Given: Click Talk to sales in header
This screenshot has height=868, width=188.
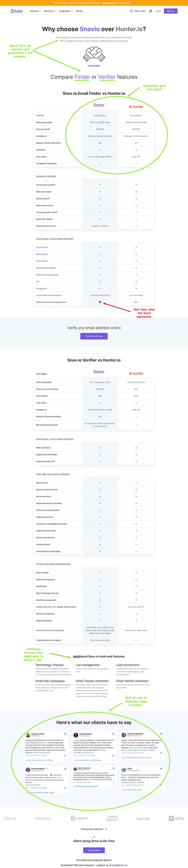Looking at the screenshot, I should click(x=140, y=11).
